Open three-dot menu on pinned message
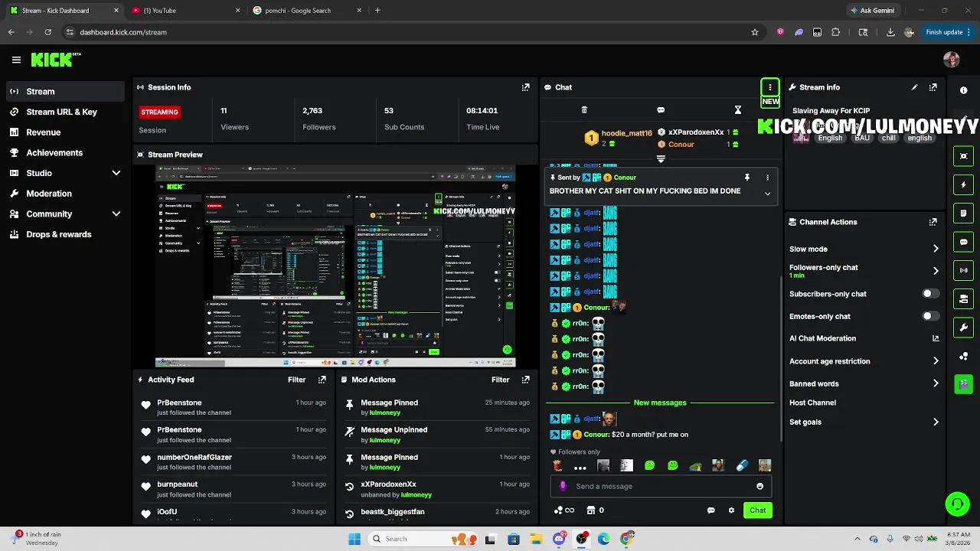 tap(767, 178)
